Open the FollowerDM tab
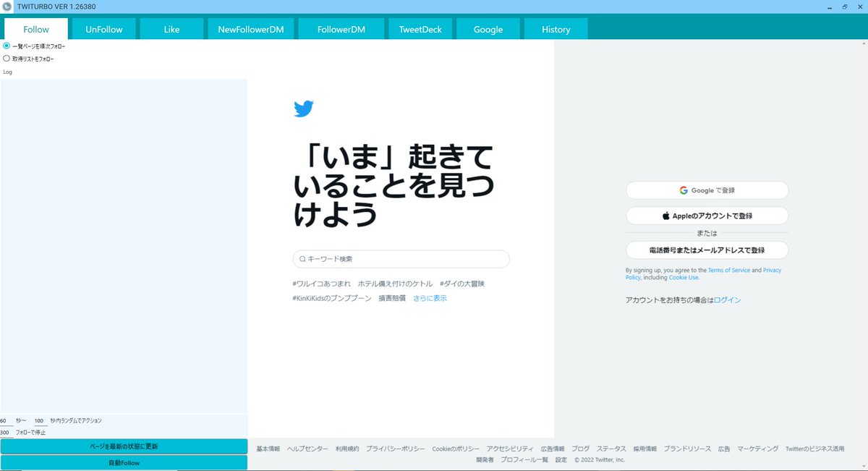868x471 pixels. tap(341, 29)
